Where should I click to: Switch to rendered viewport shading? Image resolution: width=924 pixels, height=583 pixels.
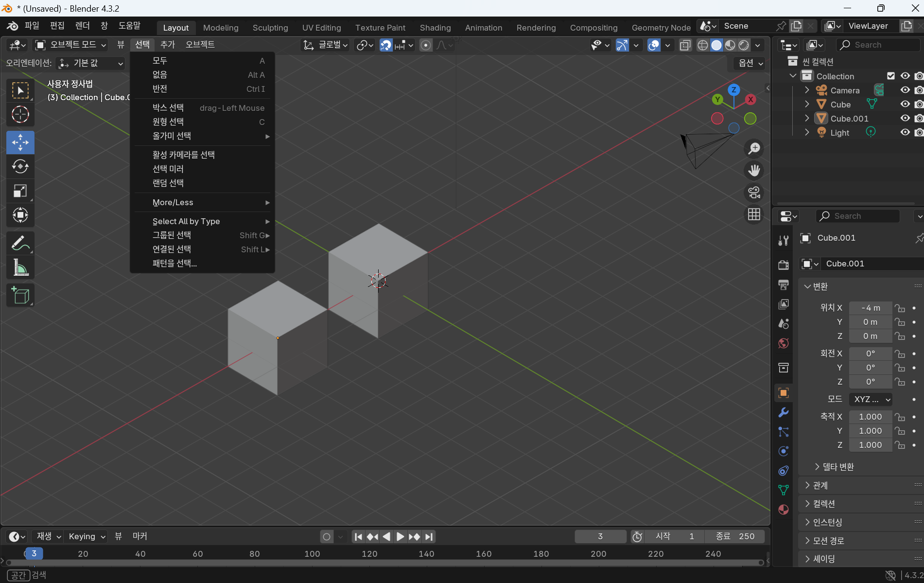coord(744,45)
